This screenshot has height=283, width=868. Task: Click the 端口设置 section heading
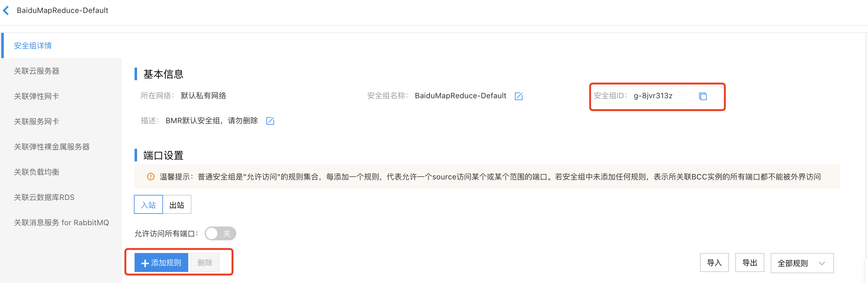click(163, 155)
